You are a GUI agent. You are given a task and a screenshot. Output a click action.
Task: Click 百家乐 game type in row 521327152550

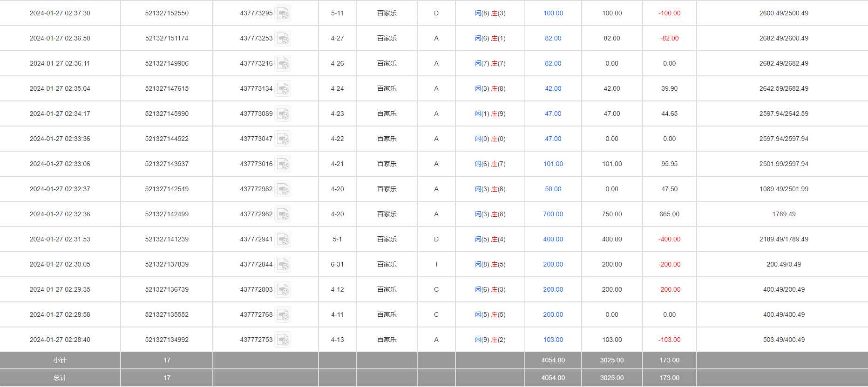click(x=387, y=13)
